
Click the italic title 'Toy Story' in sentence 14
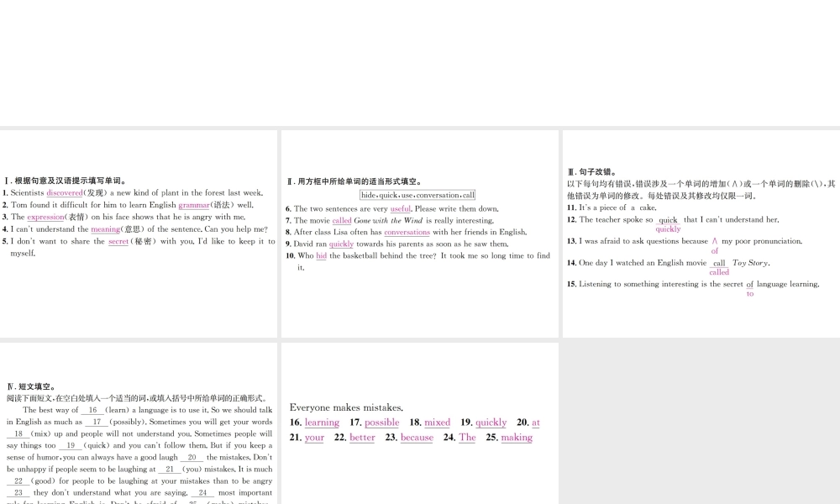click(x=750, y=263)
